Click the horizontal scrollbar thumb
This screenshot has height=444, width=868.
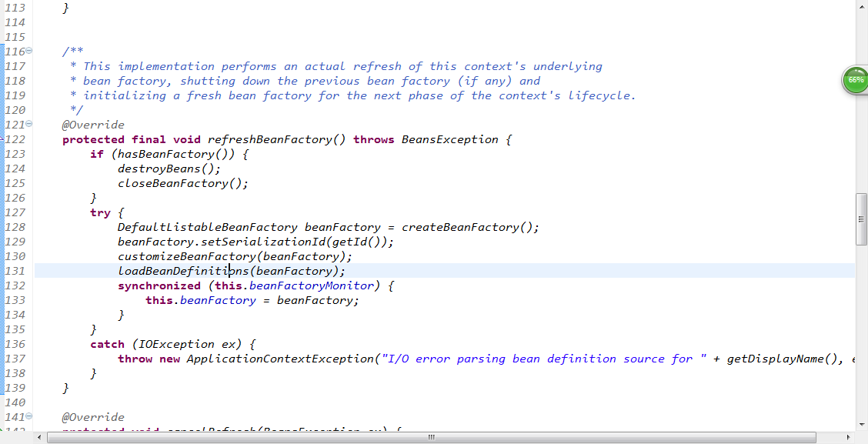431,437
